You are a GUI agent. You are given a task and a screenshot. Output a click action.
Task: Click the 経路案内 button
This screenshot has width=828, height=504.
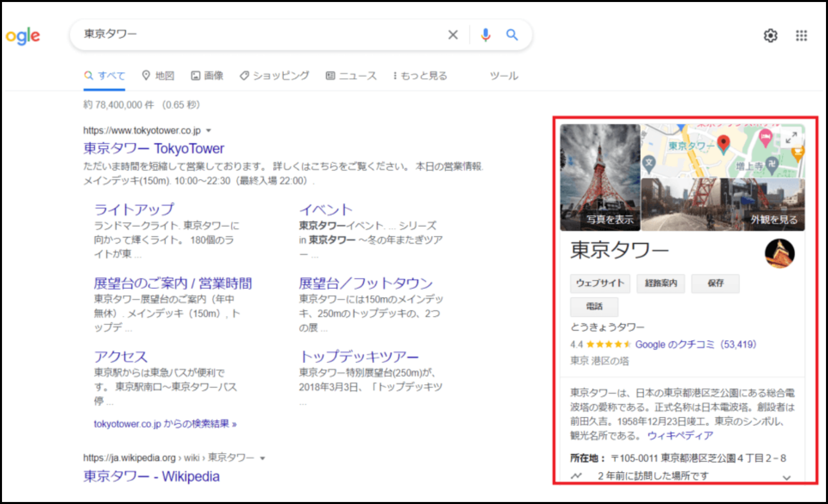pyautogui.click(x=661, y=283)
